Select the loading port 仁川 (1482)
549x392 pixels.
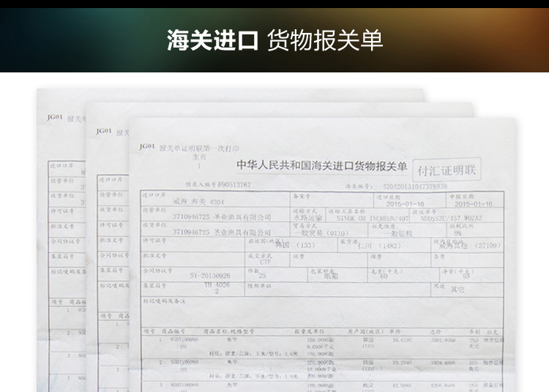(379, 246)
